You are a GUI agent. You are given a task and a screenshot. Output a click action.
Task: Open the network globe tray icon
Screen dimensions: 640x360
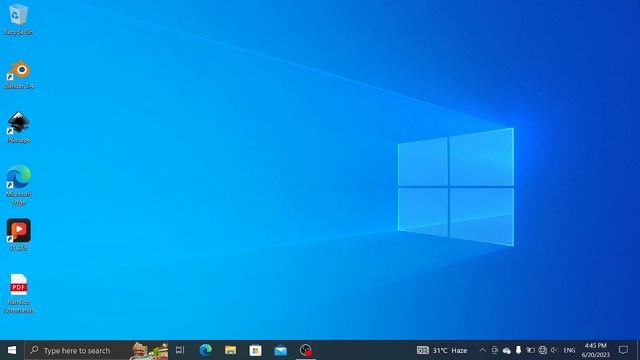coord(542,350)
